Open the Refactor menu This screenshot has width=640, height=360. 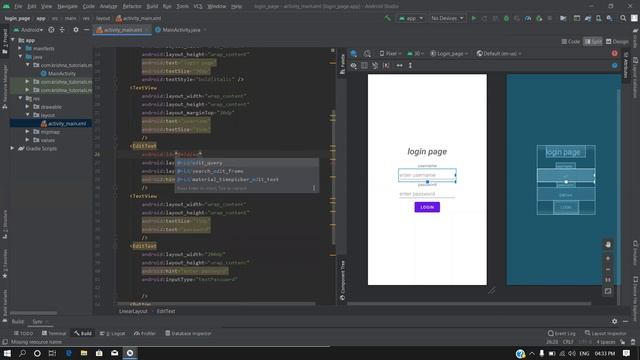(132, 7)
